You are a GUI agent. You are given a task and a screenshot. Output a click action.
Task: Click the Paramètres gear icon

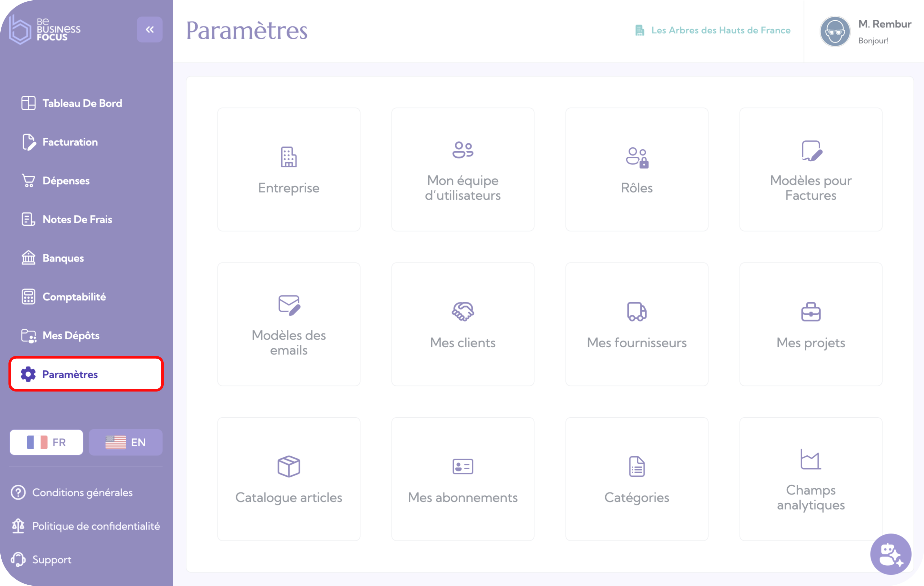[x=28, y=374]
